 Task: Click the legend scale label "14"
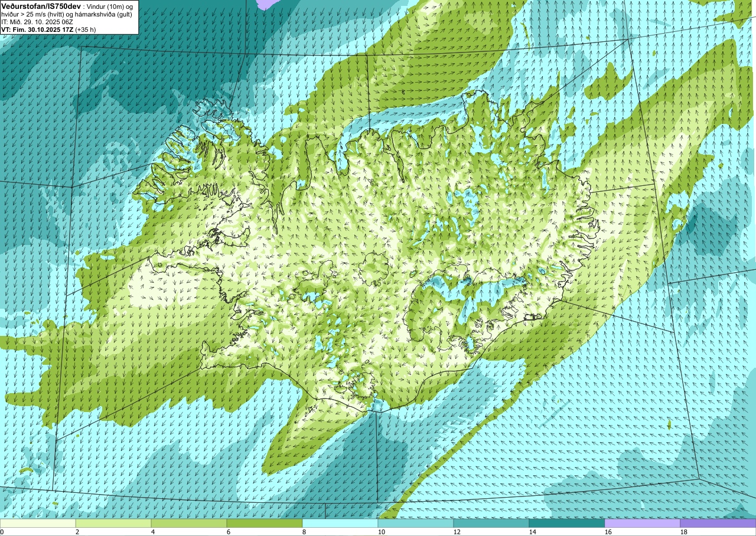point(533,532)
